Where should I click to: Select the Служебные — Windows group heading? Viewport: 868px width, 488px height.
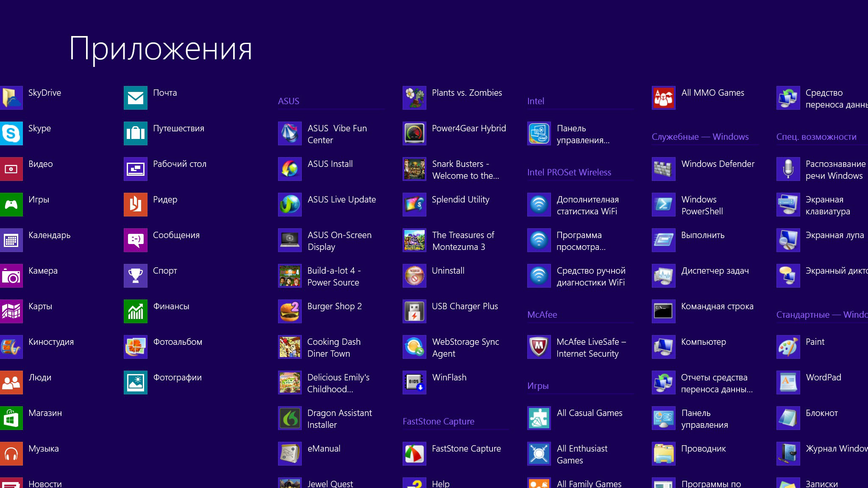(700, 137)
